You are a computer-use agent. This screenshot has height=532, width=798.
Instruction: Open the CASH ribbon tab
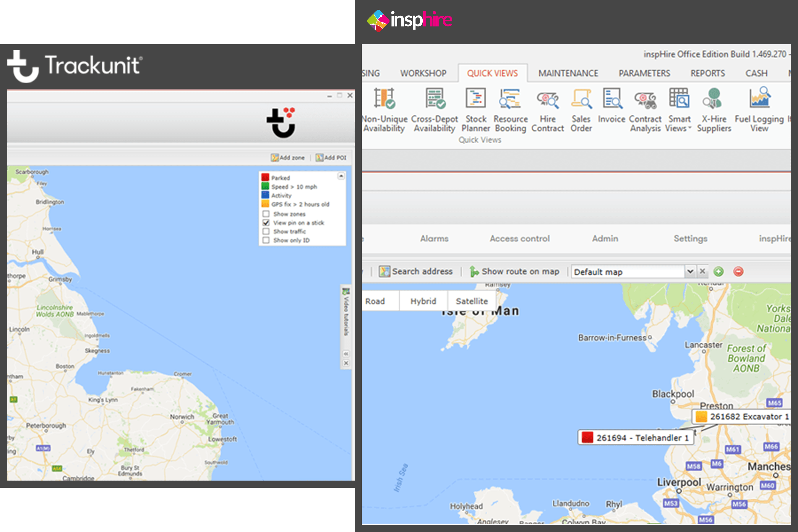756,73
